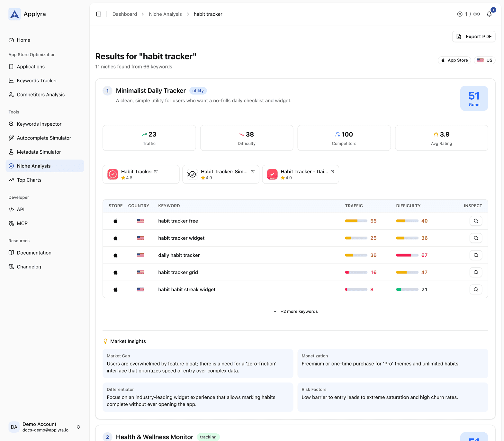
Task: Click the Risk Factors insight card
Action: (x=393, y=397)
